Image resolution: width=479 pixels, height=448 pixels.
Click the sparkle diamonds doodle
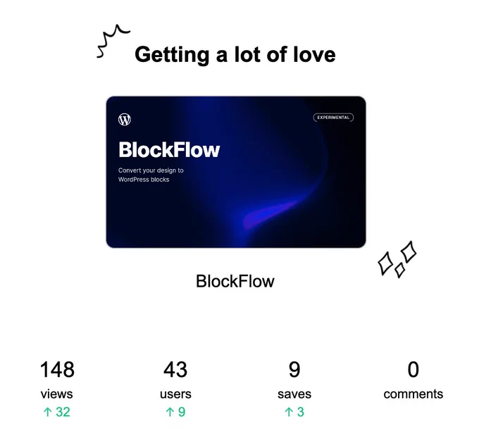point(397,259)
